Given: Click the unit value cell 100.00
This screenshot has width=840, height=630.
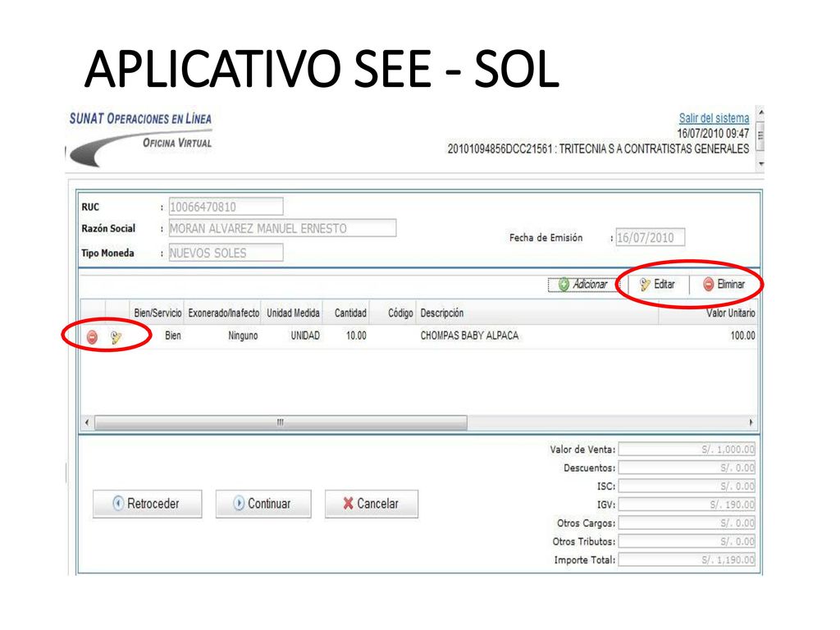Looking at the screenshot, I should [x=742, y=336].
